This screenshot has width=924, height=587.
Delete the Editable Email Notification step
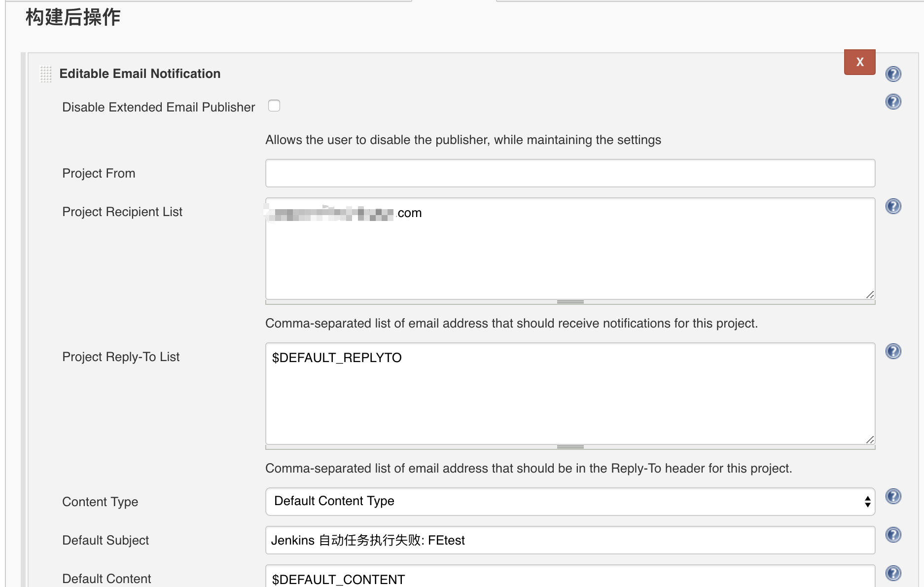click(x=859, y=62)
